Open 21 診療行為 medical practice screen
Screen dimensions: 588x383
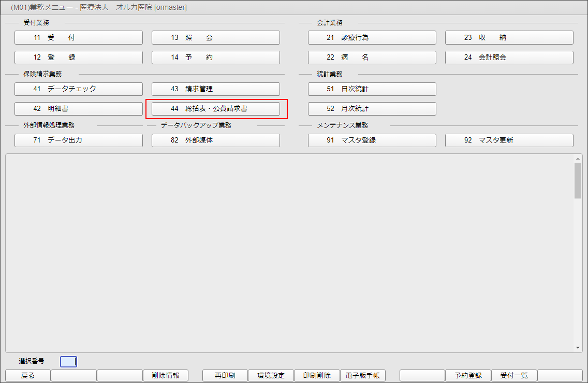click(372, 38)
